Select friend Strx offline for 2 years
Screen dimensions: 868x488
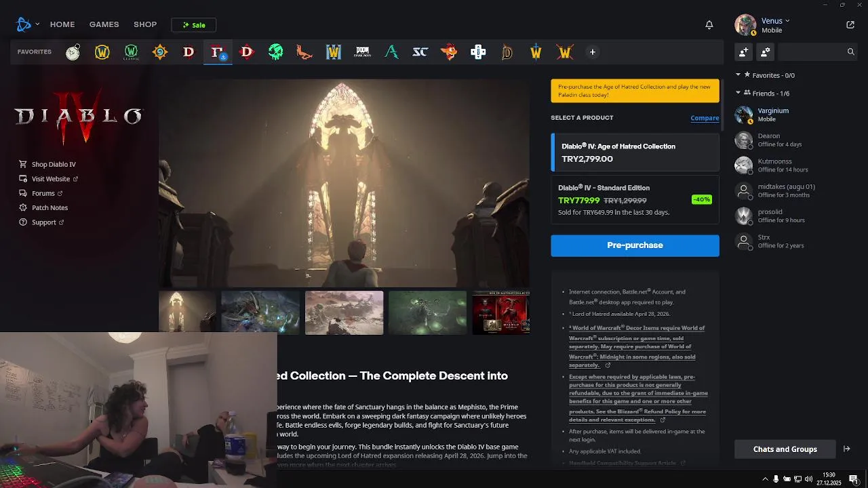(x=795, y=241)
